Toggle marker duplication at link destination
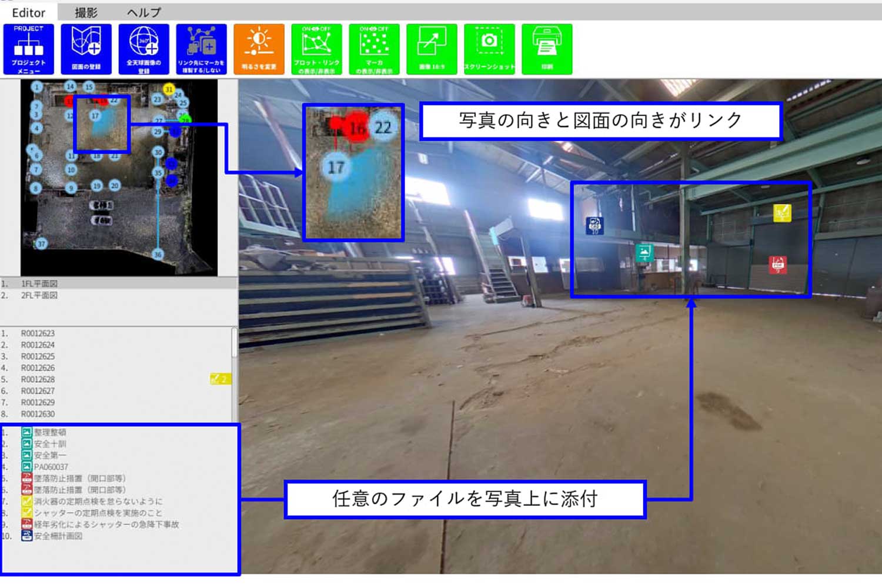882x588 pixels. [x=201, y=49]
